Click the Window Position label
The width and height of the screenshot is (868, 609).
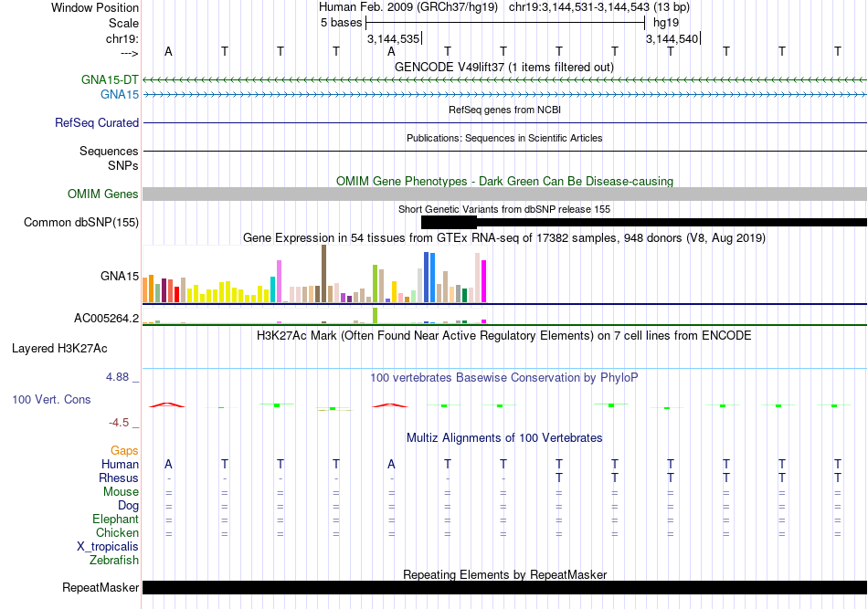95,7
